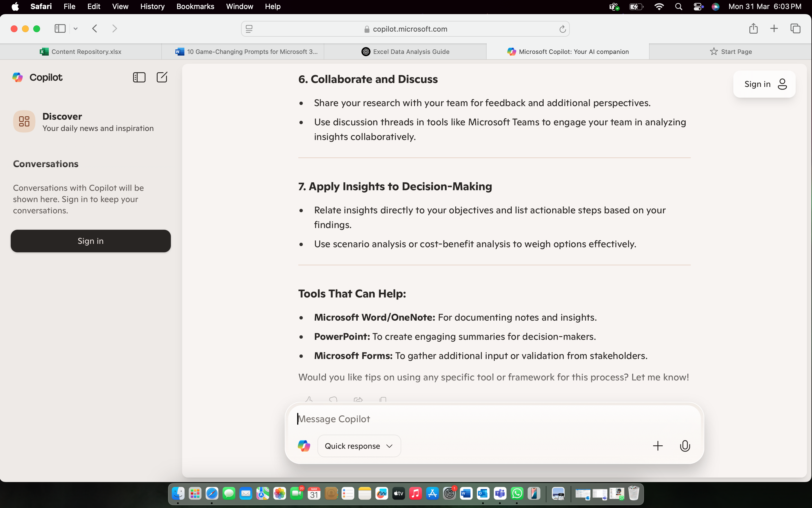The width and height of the screenshot is (812, 508).
Task: Open the Bookmarks menu
Action: (x=195, y=7)
